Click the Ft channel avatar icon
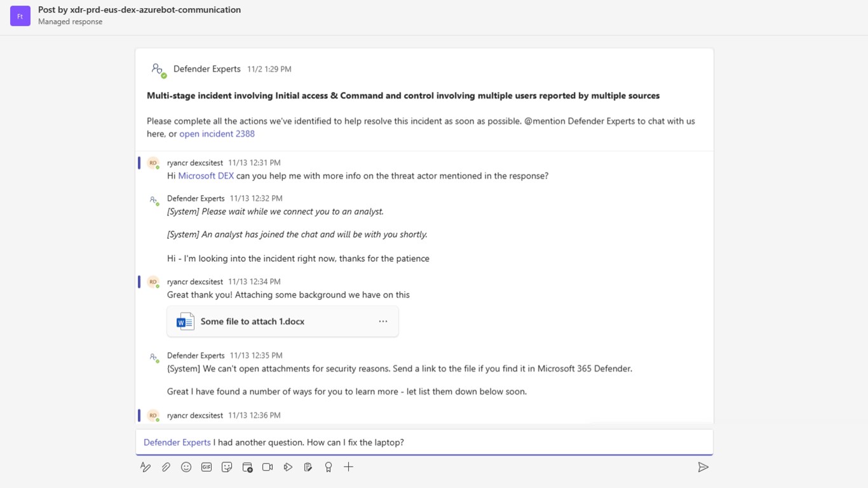The width and height of the screenshot is (868, 488). point(20,16)
